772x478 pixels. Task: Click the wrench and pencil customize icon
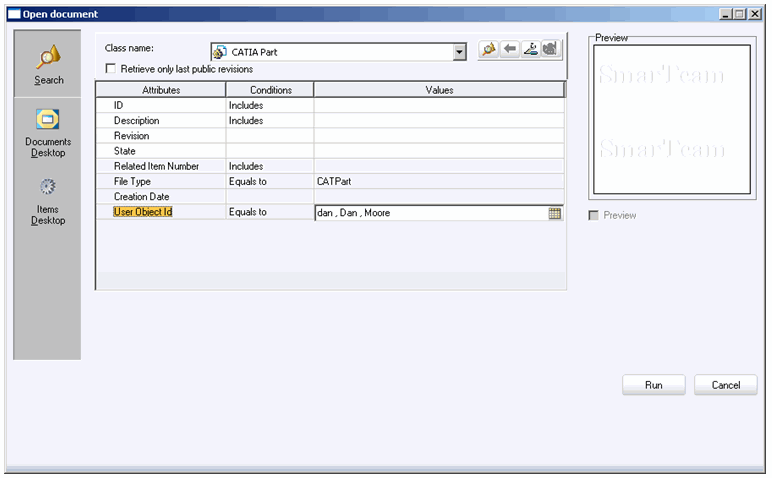pos(530,49)
